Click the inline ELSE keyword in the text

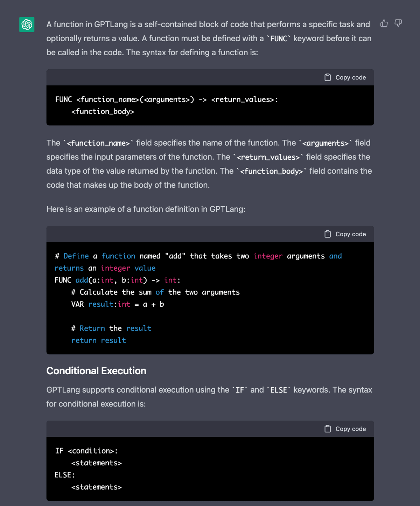point(279,390)
